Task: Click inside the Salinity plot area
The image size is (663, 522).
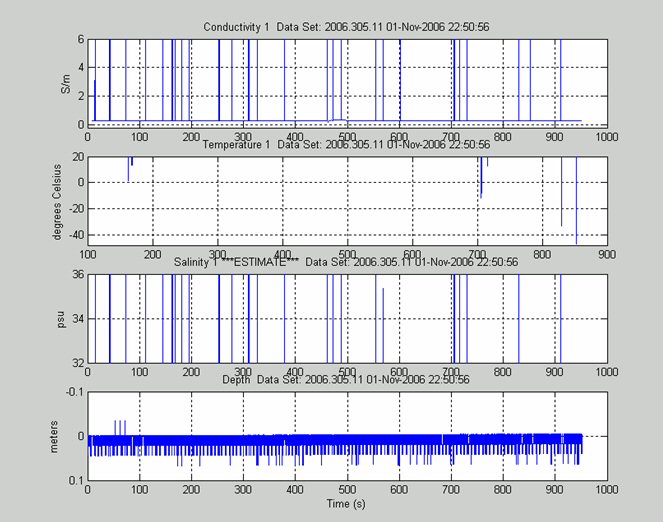Action: (348, 319)
